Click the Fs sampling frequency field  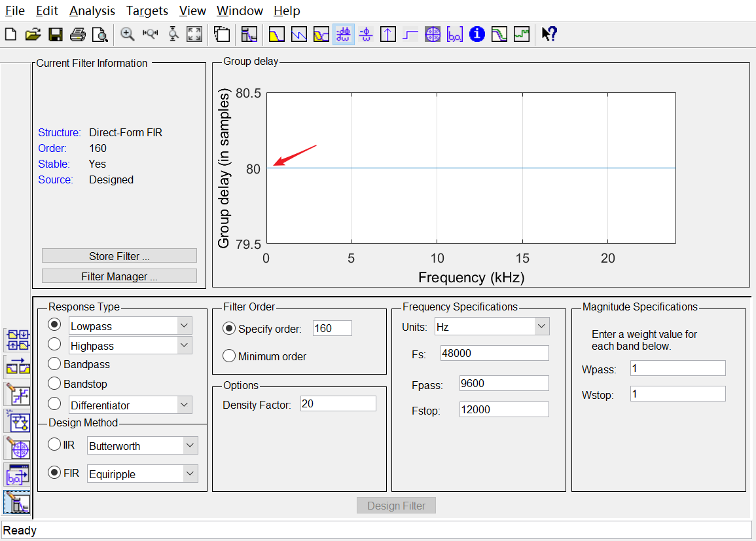[x=495, y=353]
